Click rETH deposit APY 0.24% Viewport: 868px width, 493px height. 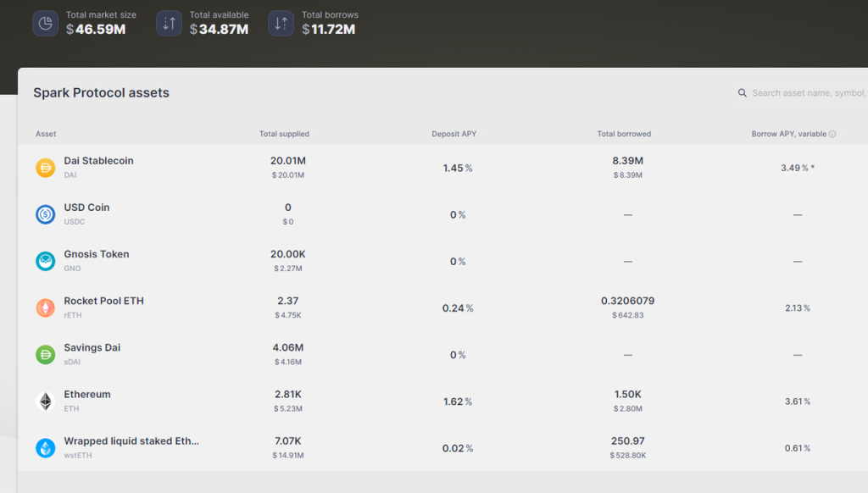(457, 308)
